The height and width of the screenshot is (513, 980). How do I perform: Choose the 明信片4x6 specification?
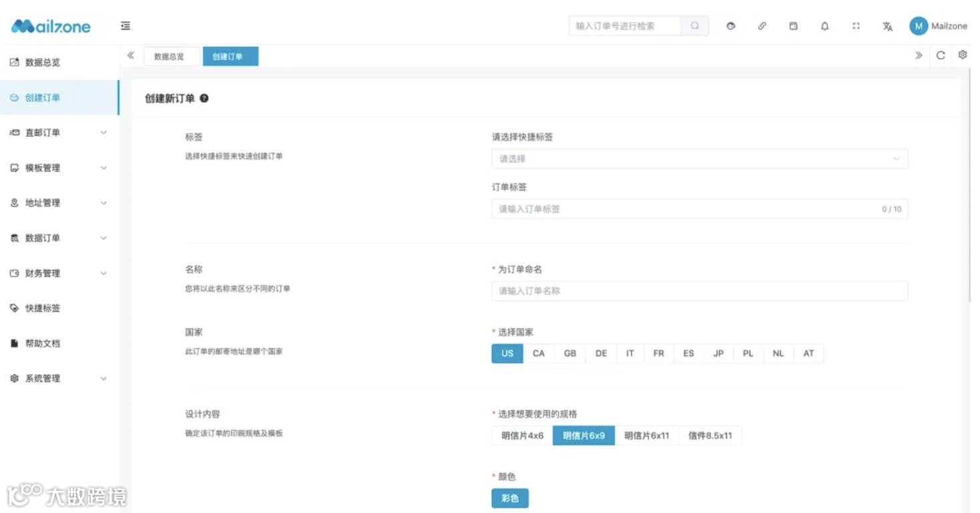pyautogui.click(x=521, y=435)
